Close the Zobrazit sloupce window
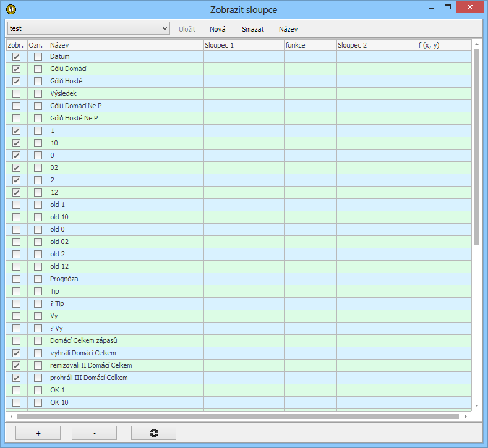This screenshot has height=448, width=488. click(469, 7)
